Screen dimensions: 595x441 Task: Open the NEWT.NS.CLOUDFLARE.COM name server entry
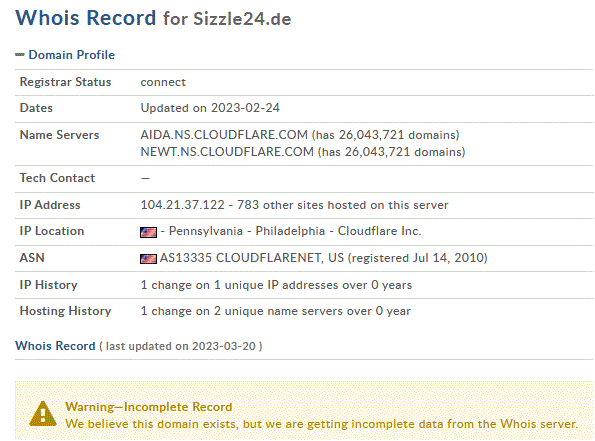tap(227, 152)
